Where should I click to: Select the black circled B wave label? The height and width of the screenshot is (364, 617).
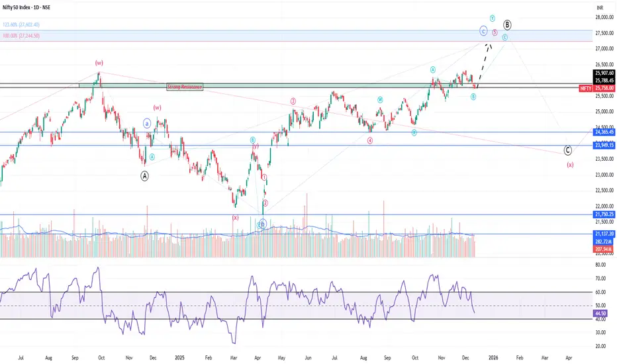pyautogui.click(x=507, y=24)
